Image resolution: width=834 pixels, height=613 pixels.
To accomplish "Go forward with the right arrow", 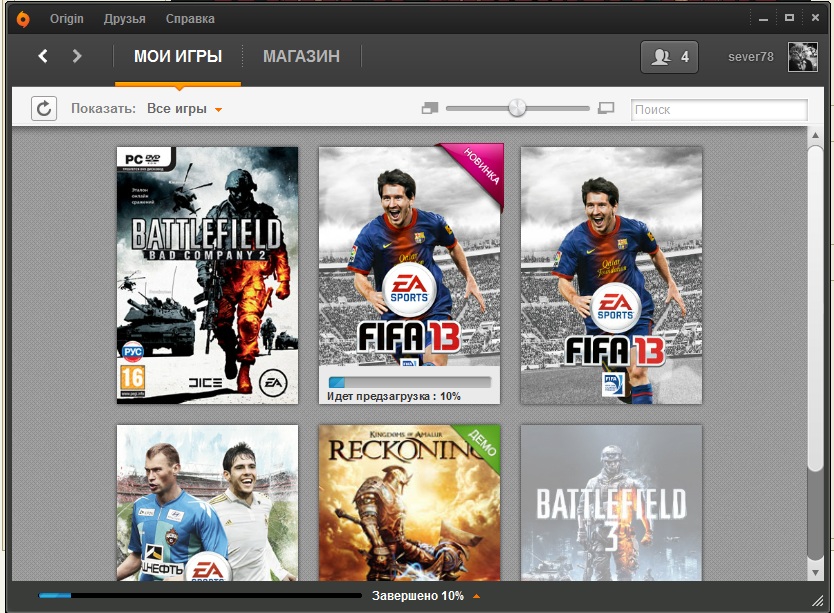I will pyautogui.click(x=77, y=56).
